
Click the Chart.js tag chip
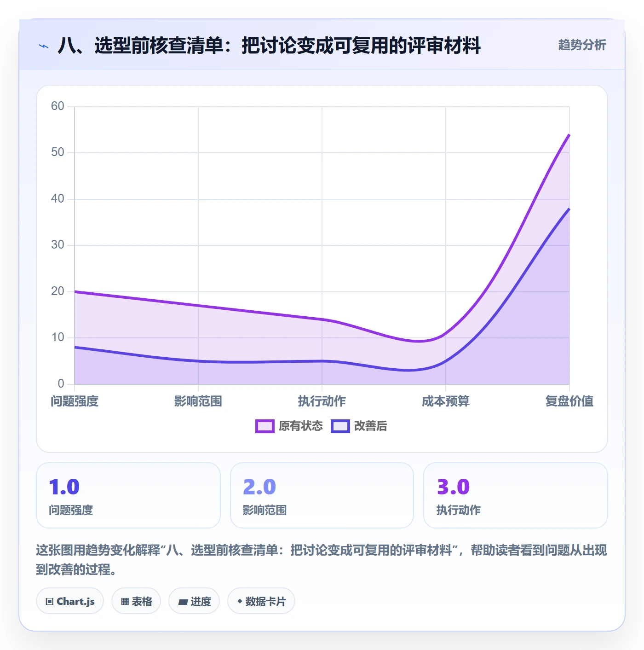pos(70,601)
